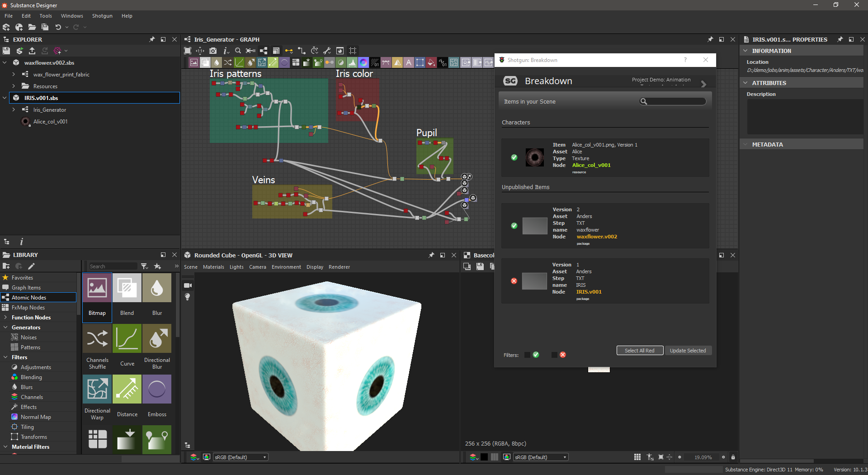Image resolution: width=868 pixels, height=475 pixels.
Task: Publish the package using the Explorer upload icon
Action: click(x=32, y=51)
